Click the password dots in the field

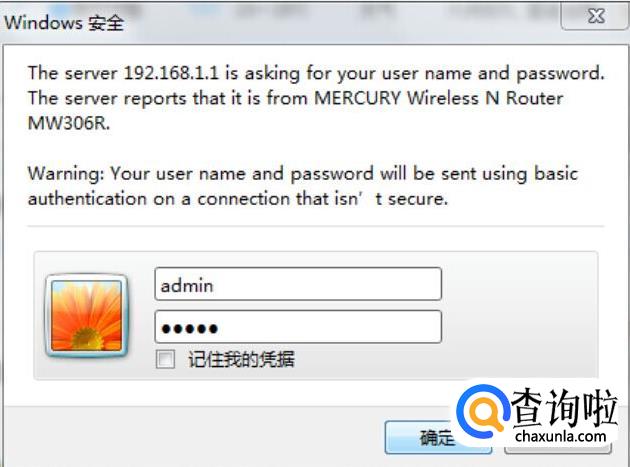click(x=189, y=329)
